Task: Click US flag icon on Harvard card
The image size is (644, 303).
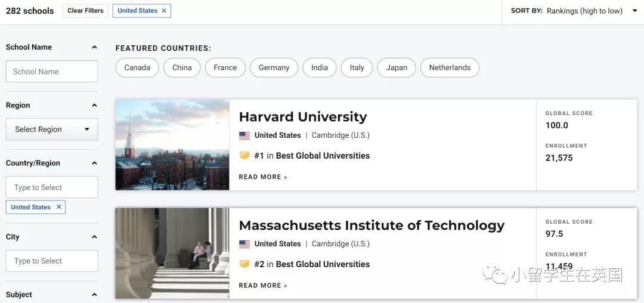Action: [x=244, y=135]
